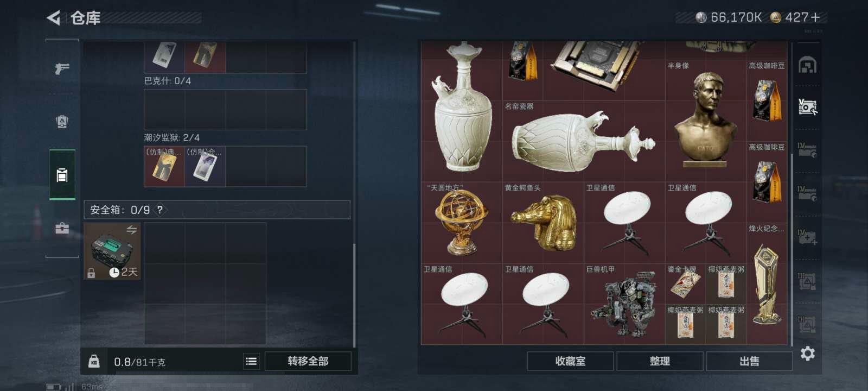Open the 收藏室 collection room
Image resolution: width=868 pixels, height=391 pixels.
click(x=570, y=361)
